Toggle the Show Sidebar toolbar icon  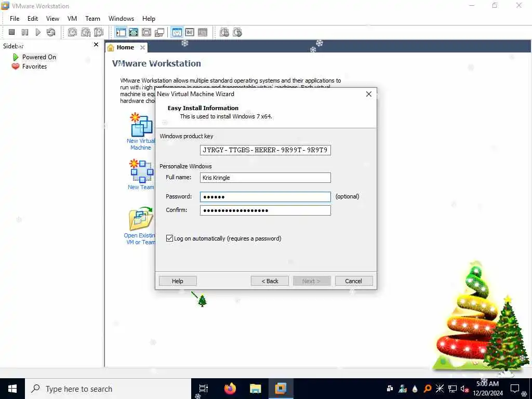pos(121,32)
